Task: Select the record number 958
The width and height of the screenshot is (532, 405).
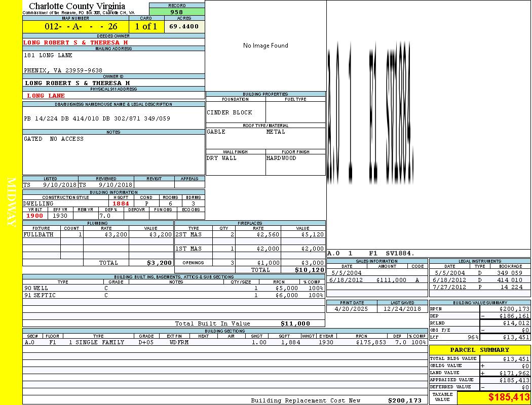Action: (177, 12)
